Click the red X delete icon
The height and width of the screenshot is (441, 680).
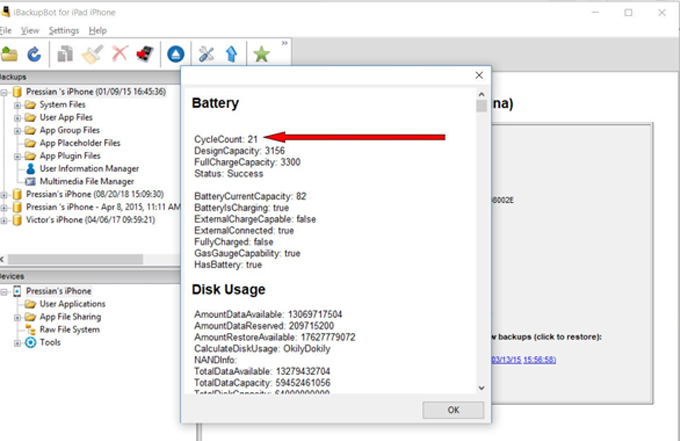click(120, 54)
